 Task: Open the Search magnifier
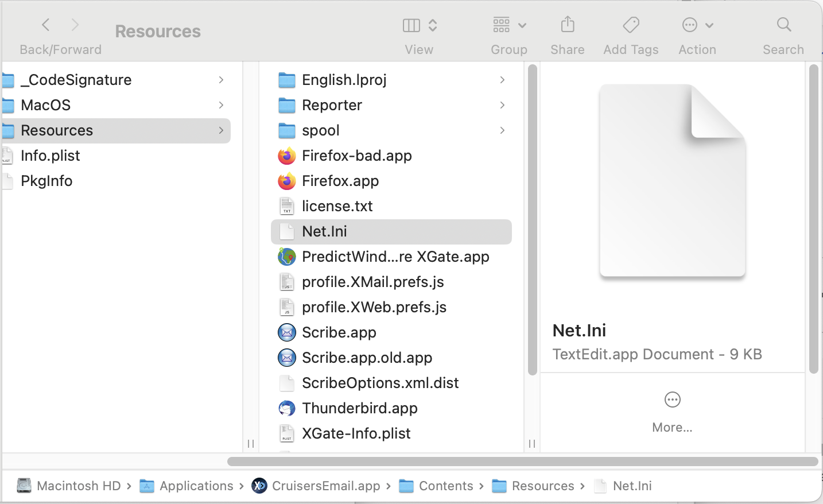click(x=783, y=25)
